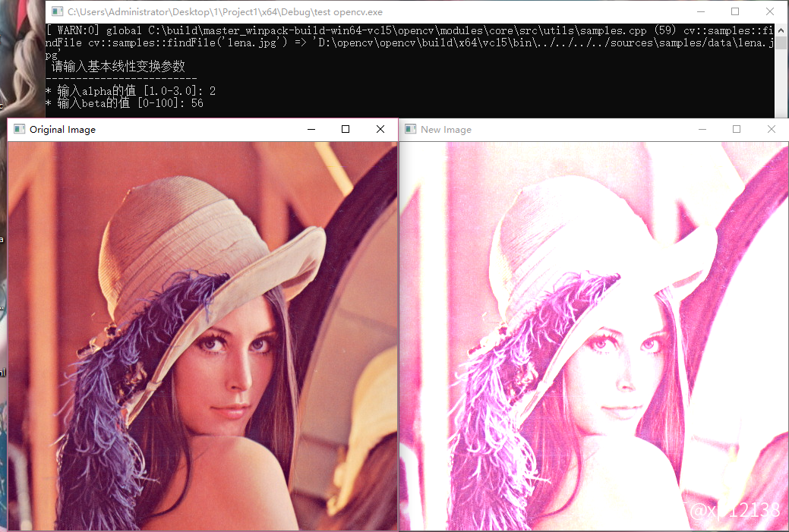Click the console scrollbar up arrow
The width and height of the screenshot is (789, 532).
click(781, 30)
